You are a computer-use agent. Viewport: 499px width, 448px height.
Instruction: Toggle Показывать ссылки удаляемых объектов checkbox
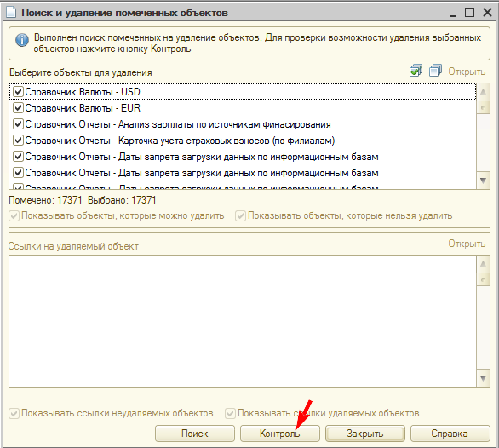point(230,413)
